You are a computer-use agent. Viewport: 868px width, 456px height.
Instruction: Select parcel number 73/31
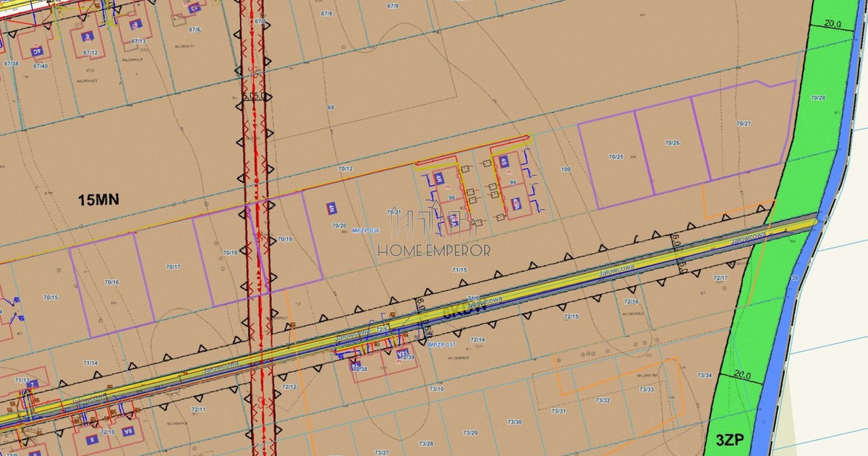pyautogui.click(x=558, y=411)
